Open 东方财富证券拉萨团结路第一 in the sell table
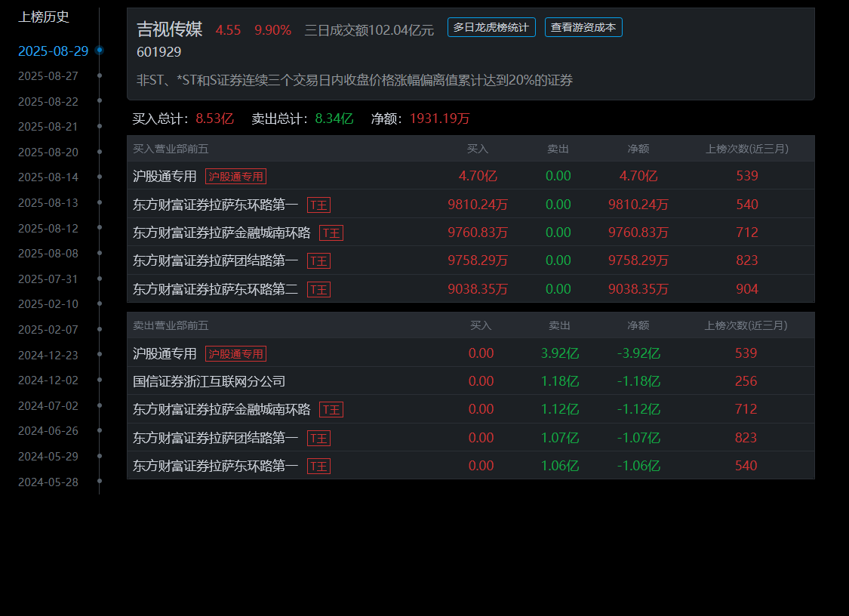 (x=216, y=438)
